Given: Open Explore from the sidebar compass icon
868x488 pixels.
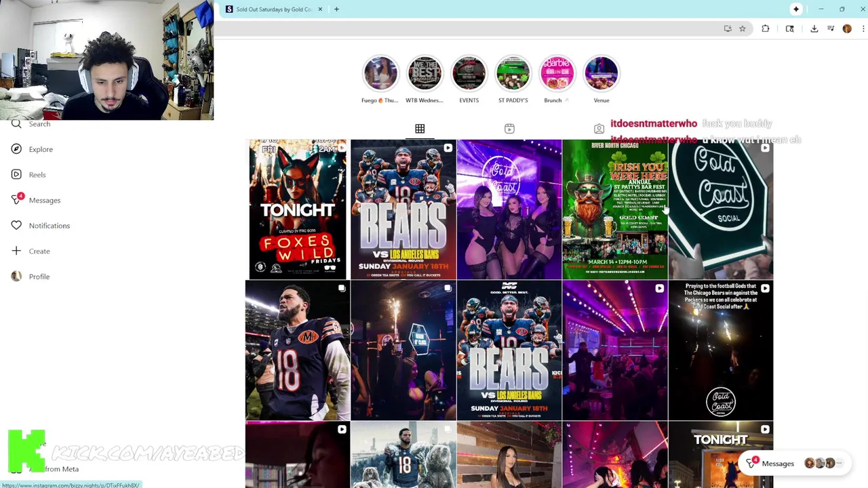Looking at the screenshot, I should [x=16, y=149].
